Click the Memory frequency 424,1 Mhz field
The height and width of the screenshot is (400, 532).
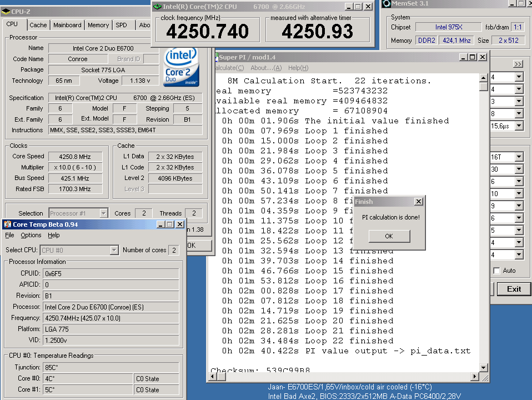456,41
